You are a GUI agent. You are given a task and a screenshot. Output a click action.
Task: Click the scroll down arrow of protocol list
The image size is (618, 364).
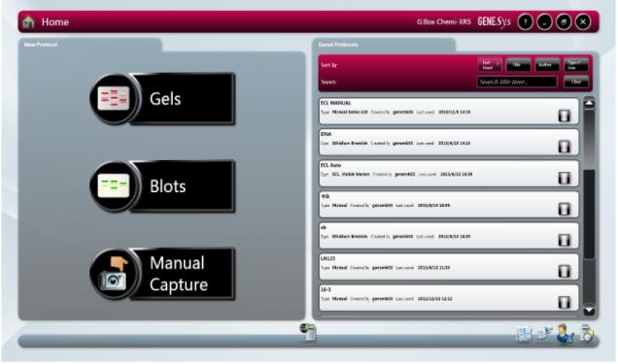589,311
